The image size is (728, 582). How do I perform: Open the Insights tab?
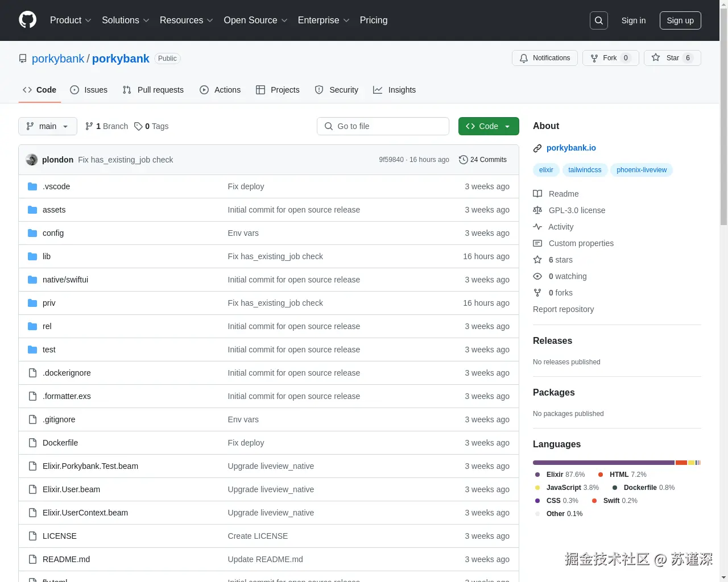(x=394, y=90)
